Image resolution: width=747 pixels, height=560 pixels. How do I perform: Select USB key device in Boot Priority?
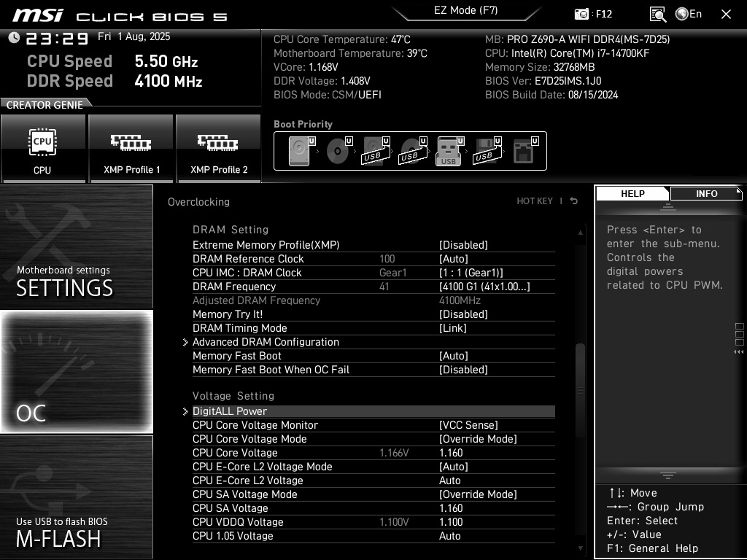coord(449,151)
